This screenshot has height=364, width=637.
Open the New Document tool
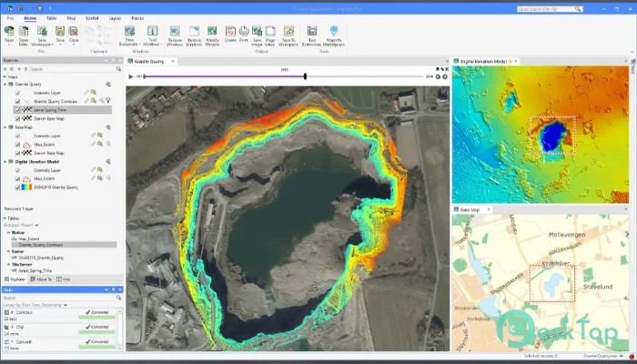tap(129, 32)
